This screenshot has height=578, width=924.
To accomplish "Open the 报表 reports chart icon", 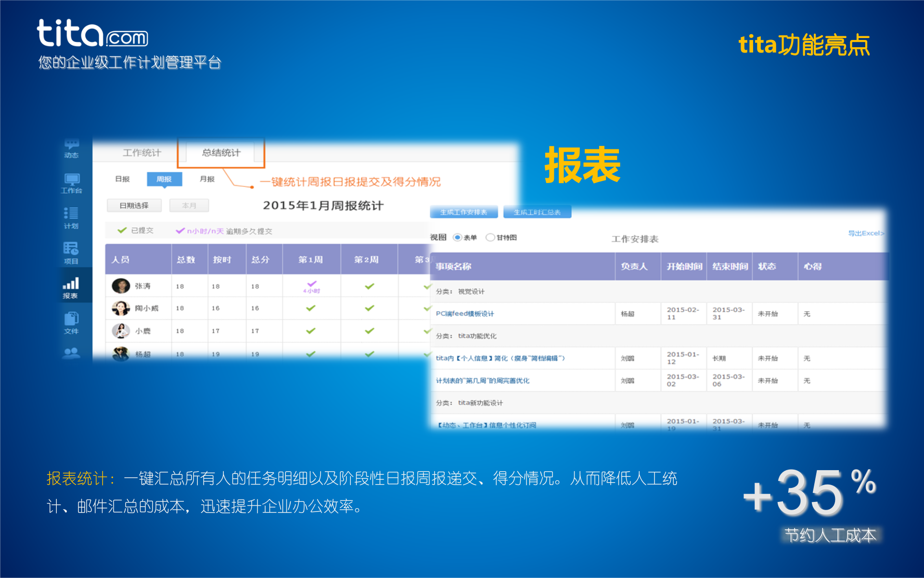I will tap(71, 284).
